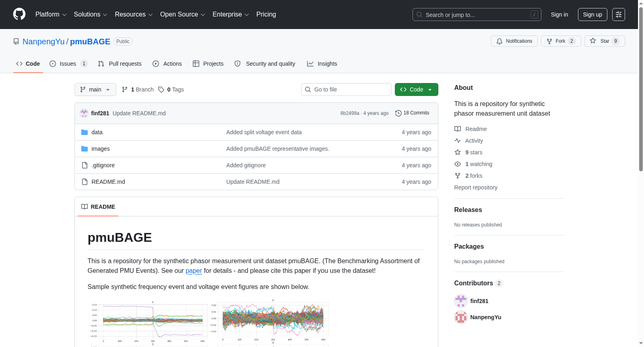Open the frequency event sample figure

click(x=148, y=322)
